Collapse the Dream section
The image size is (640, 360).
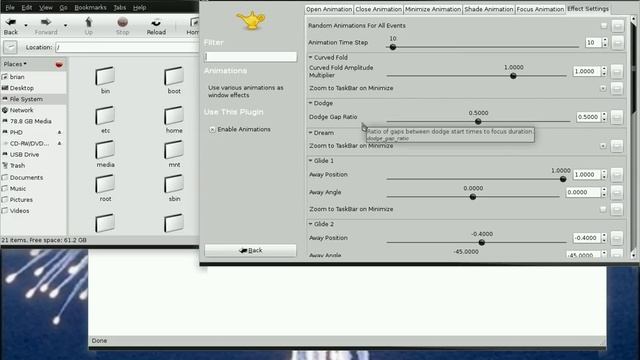(x=311, y=133)
